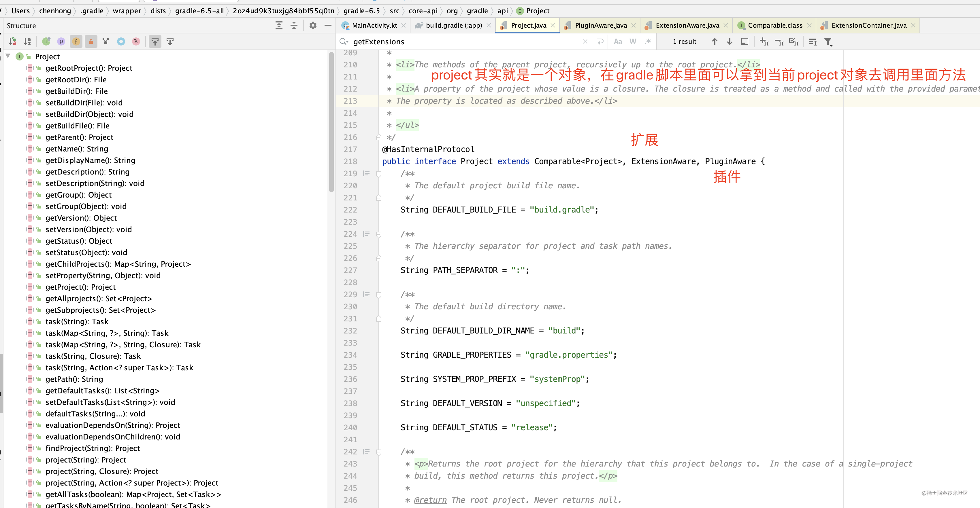Select the lambda filter in Structure toolbar

[136, 41]
